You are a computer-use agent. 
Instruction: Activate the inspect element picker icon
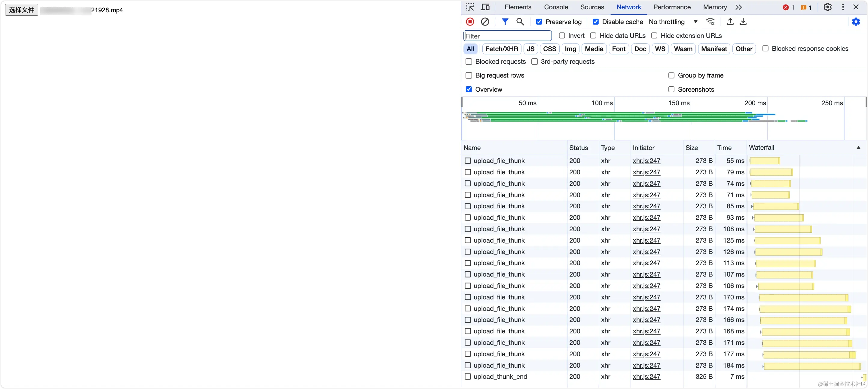click(x=470, y=7)
